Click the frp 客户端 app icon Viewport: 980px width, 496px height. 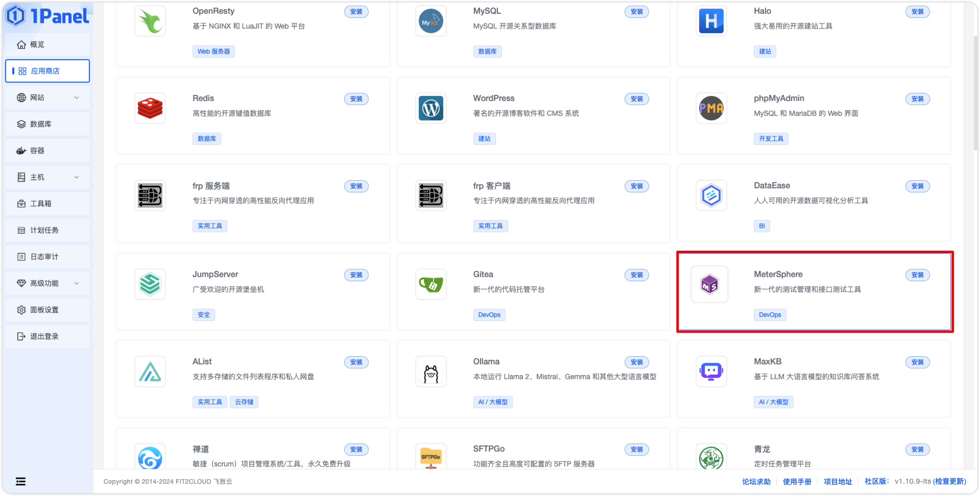coord(431,195)
